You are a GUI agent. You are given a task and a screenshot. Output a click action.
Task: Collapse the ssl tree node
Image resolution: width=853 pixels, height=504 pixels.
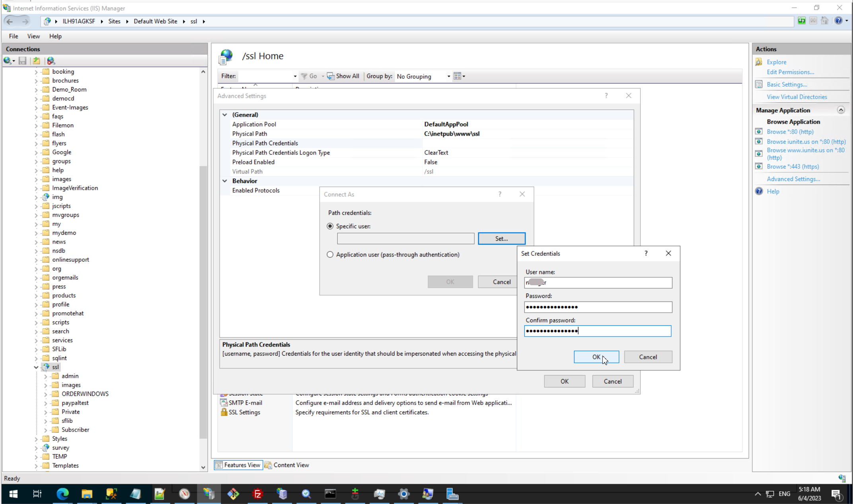pyautogui.click(x=36, y=367)
